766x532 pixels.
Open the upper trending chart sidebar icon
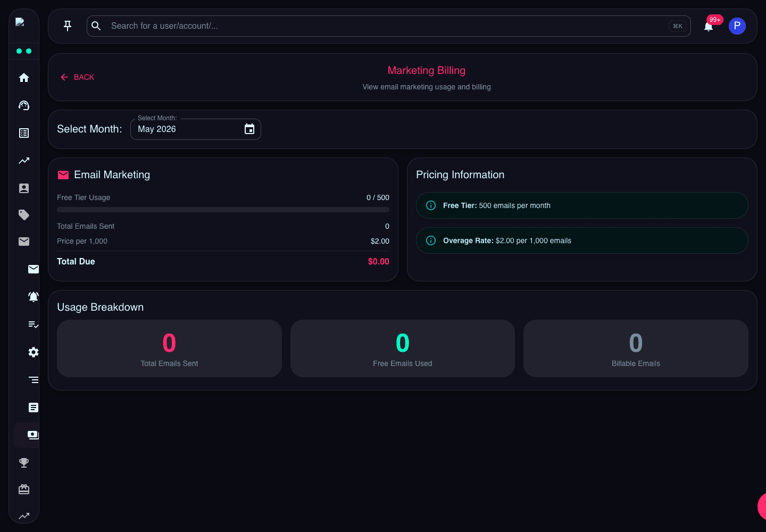(24, 161)
